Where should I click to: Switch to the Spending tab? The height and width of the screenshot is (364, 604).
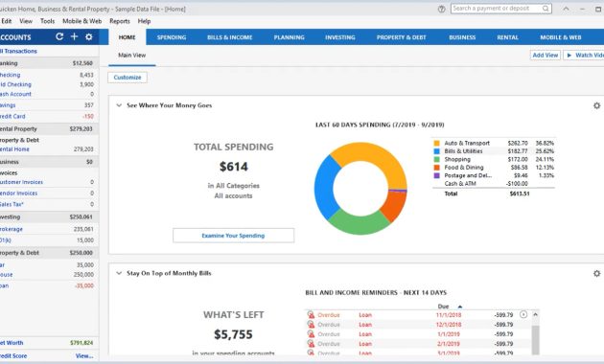coord(172,37)
